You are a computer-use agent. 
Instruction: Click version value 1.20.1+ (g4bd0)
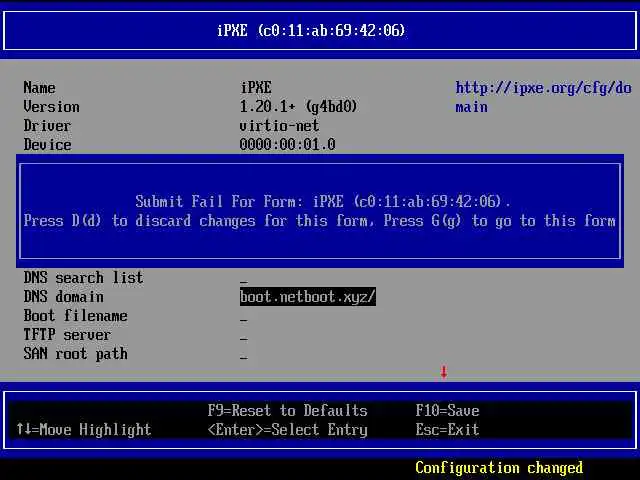298,107
